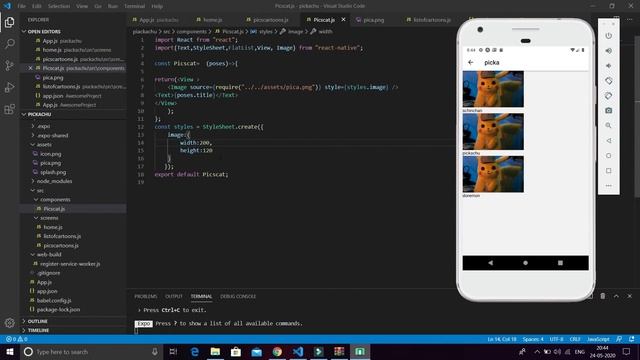This screenshot has height=360, width=640.
Task: Close Picscat.js in Open Editors list
Action: (31, 68)
